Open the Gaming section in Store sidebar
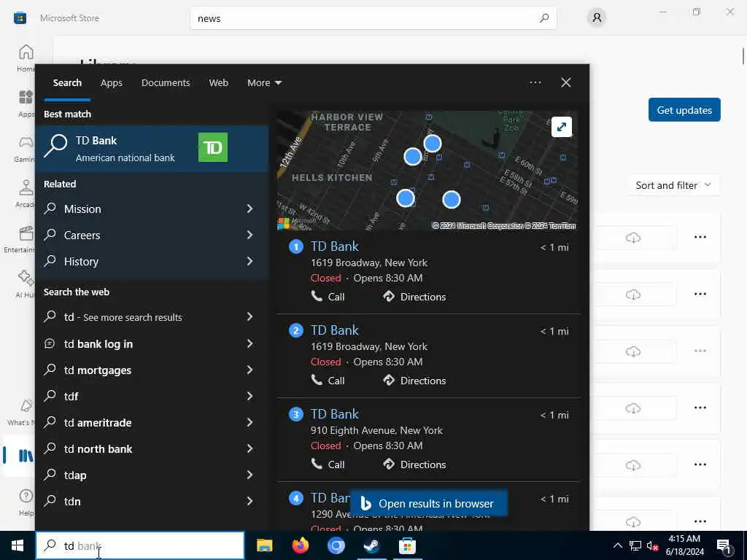747x560 pixels. point(26,149)
